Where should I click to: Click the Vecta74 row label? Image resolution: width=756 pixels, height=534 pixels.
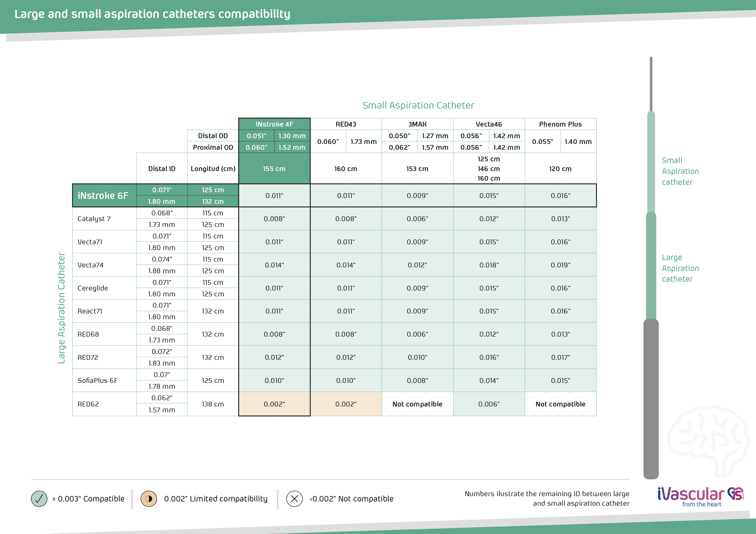(104, 265)
